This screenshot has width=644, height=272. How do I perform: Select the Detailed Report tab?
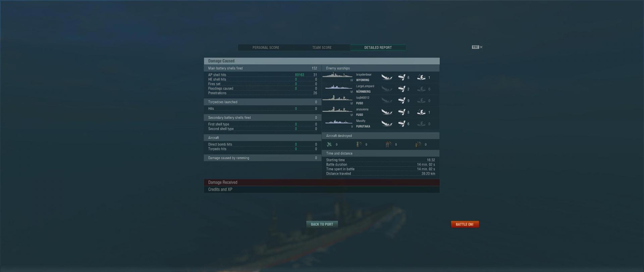(x=378, y=48)
